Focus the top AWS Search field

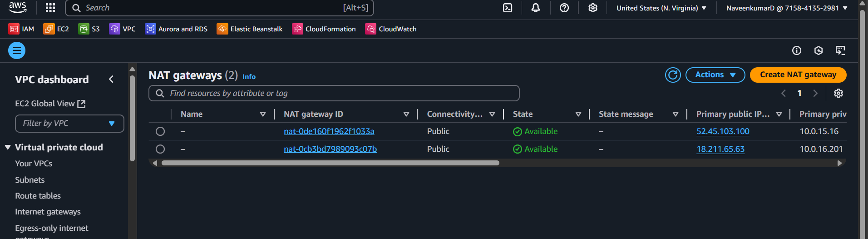click(x=219, y=8)
